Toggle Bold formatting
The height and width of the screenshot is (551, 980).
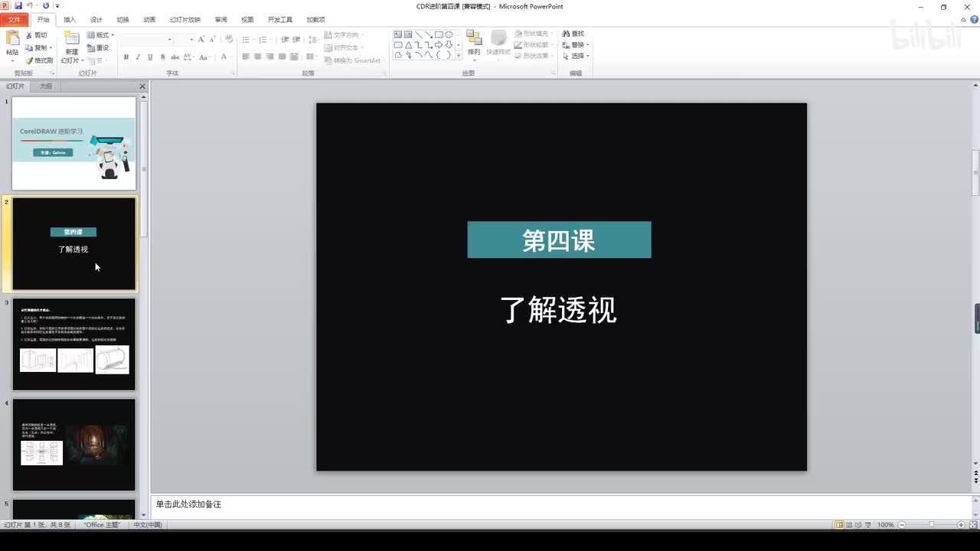126,57
